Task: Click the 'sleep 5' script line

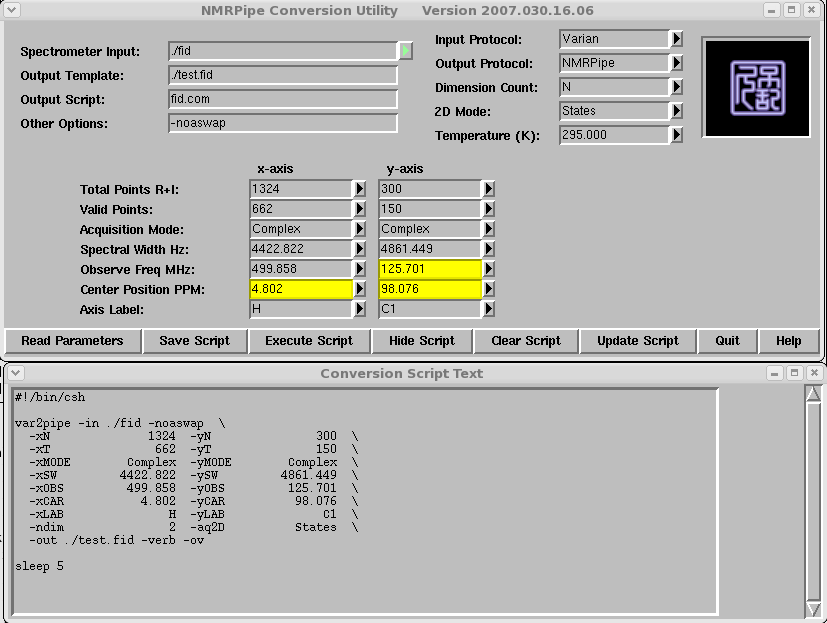Action: (x=40, y=566)
